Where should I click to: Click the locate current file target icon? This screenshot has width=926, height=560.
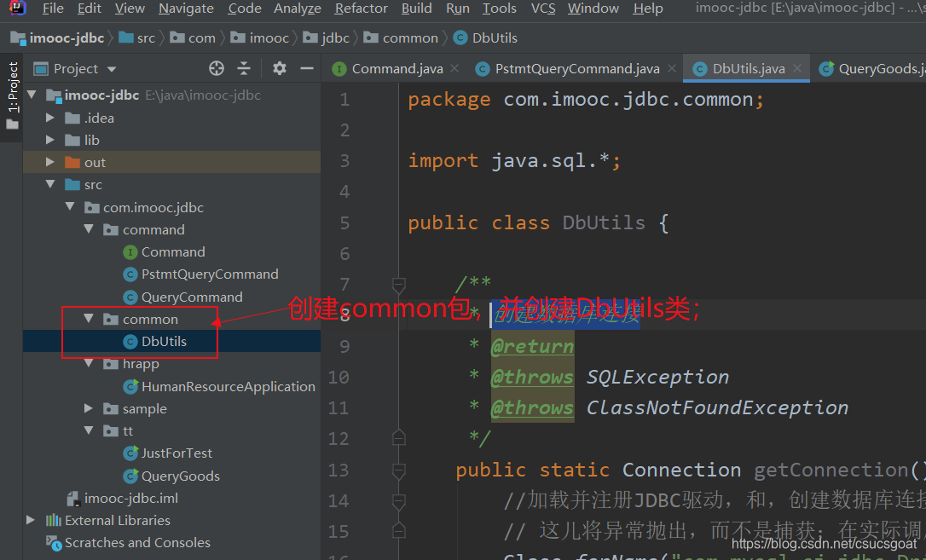[216, 68]
